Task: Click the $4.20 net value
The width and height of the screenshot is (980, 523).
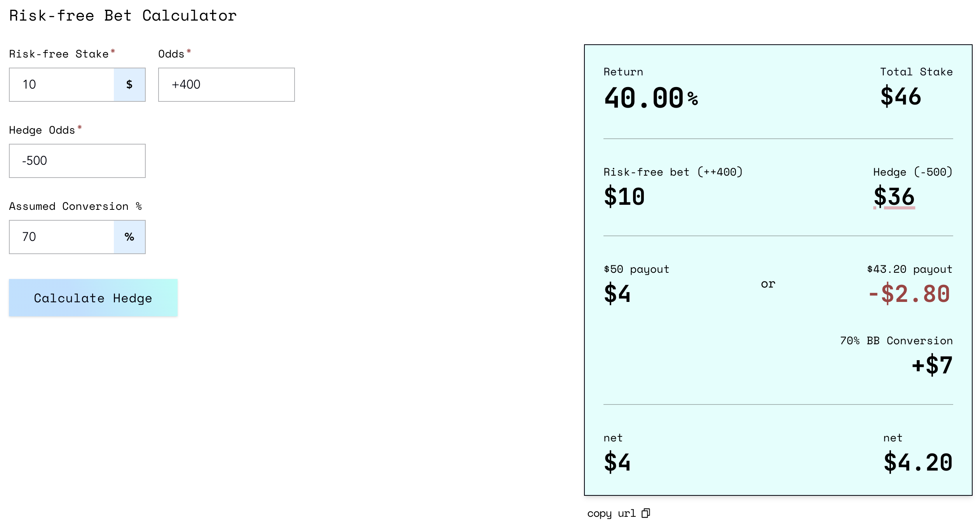Action: [918, 462]
